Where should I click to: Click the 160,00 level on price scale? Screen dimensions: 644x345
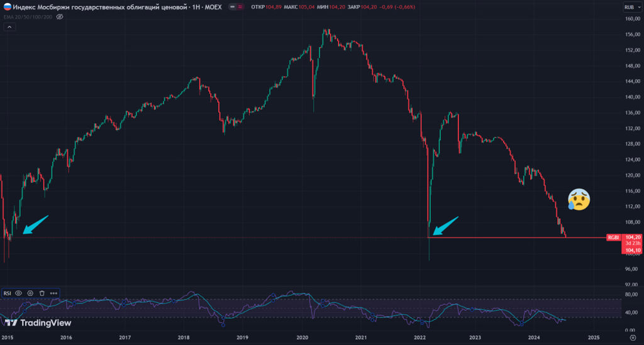[632, 19]
